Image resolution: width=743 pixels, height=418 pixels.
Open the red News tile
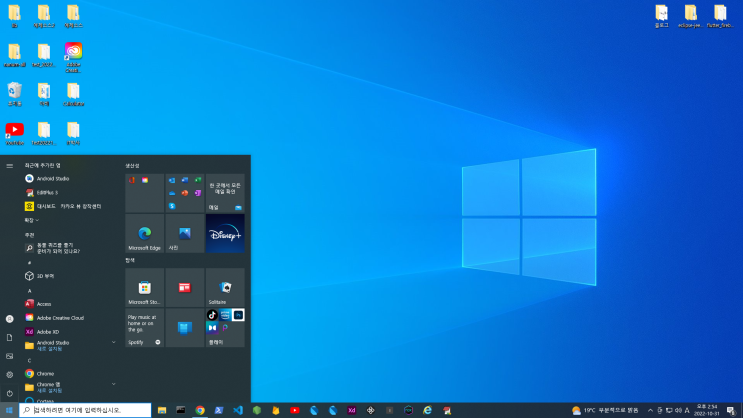coord(185,288)
